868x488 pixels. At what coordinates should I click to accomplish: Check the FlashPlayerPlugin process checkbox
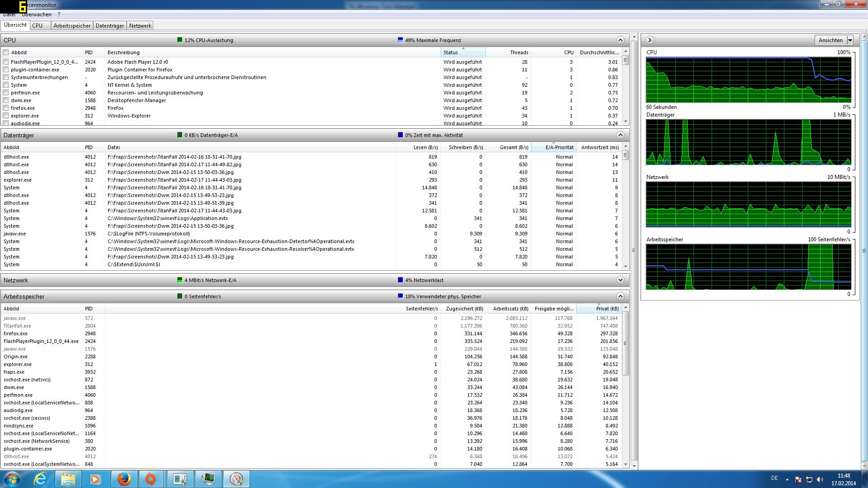[6, 62]
